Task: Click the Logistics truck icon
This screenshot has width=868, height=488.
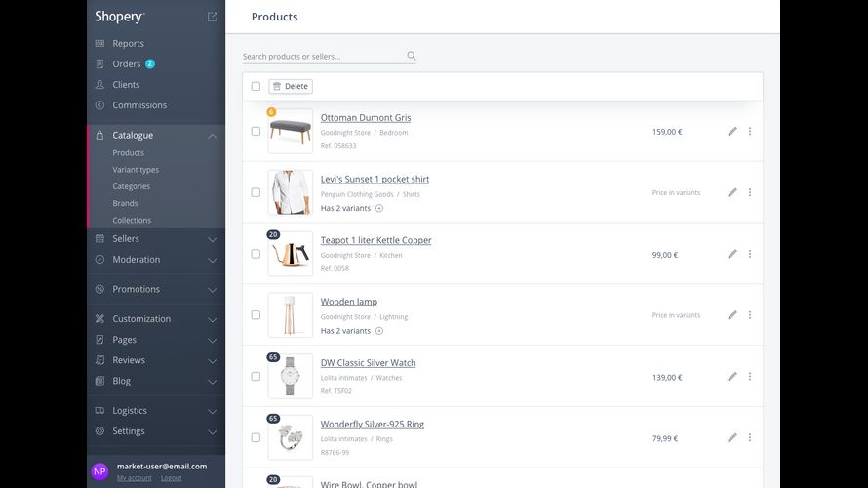Action: pyautogui.click(x=99, y=411)
